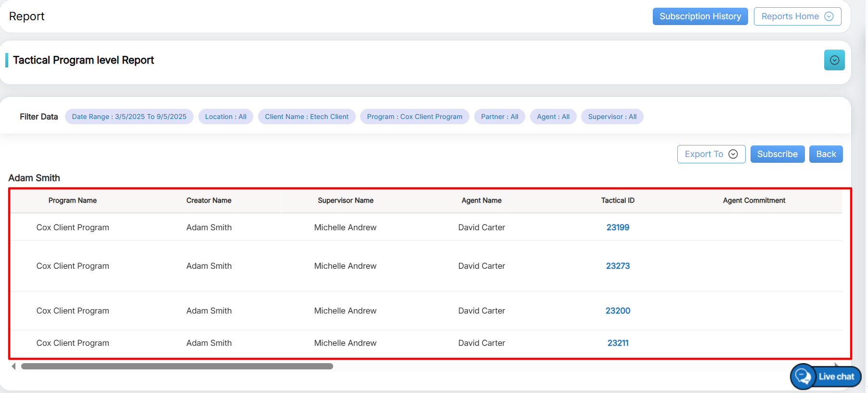This screenshot has width=868, height=393.
Task: Open Tactical ID 23200 link
Action: [x=618, y=311]
